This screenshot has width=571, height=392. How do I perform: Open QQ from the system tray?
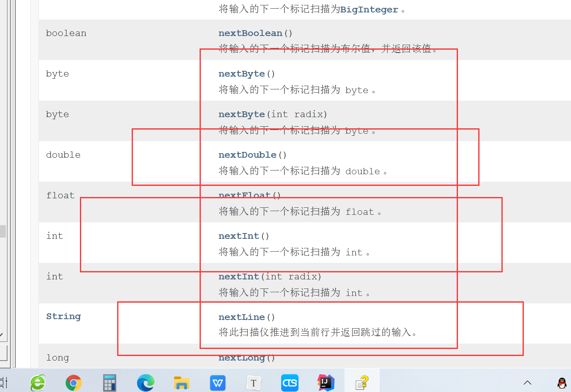click(562, 382)
